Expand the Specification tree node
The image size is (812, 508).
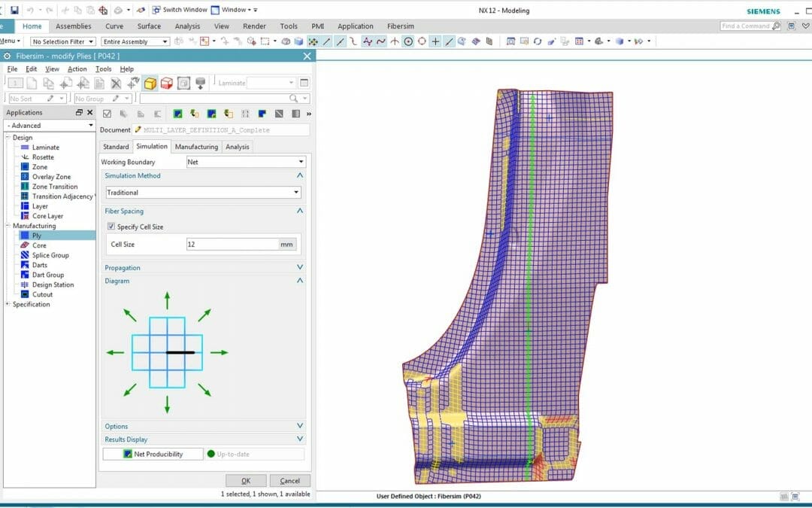(8, 304)
